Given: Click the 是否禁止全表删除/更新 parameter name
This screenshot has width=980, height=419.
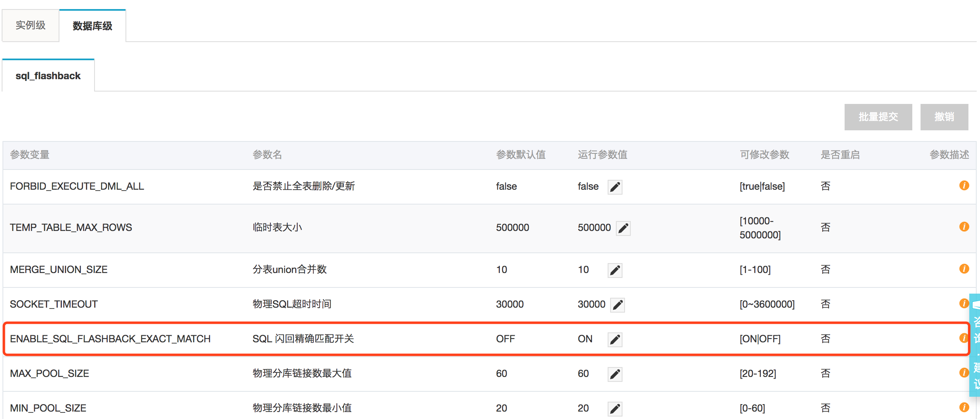Looking at the screenshot, I should pyautogui.click(x=304, y=186).
